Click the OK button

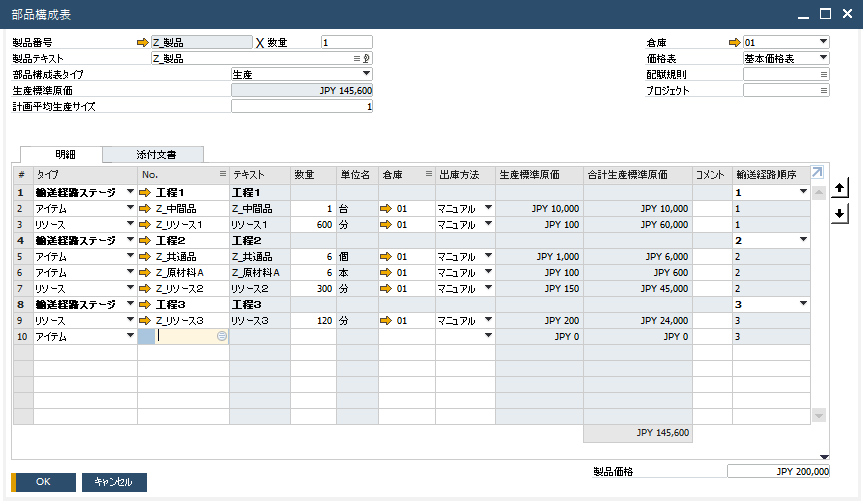click(43, 482)
